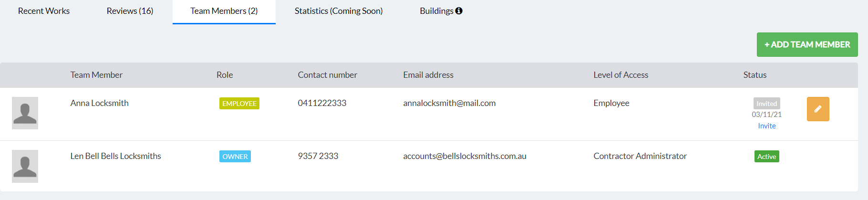Open Statistics (Coming Soon) tab
Viewport: 868px width, 200px height.
click(x=339, y=11)
